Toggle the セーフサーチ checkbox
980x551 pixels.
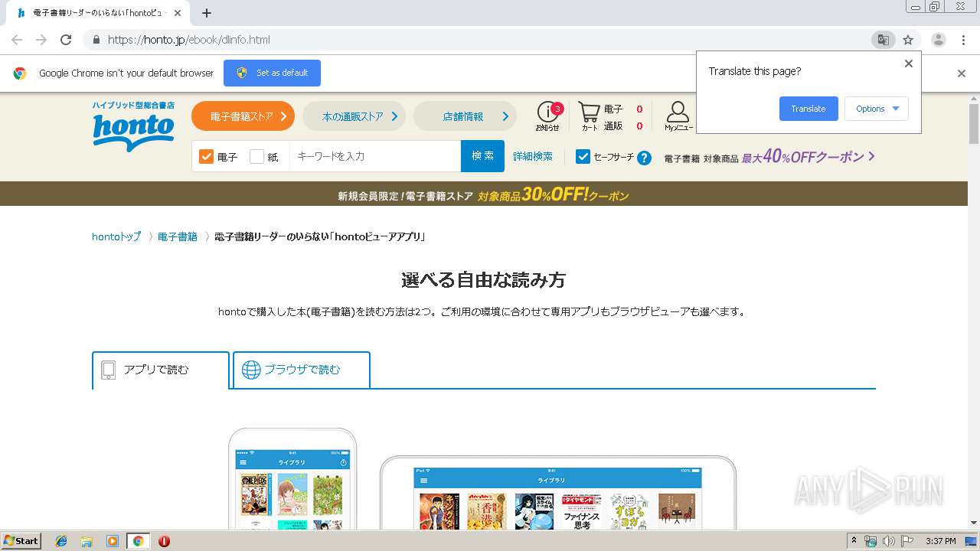(583, 156)
